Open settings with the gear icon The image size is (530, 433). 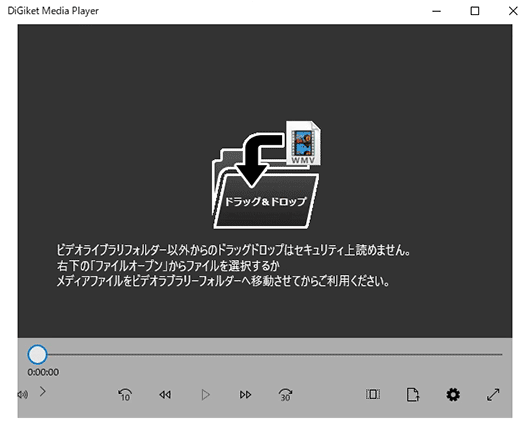[x=453, y=394]
